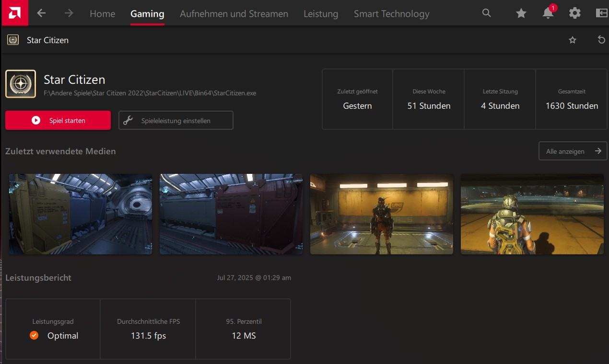Open the Leistung tab
609x364 pixels.
click(321, 14)
